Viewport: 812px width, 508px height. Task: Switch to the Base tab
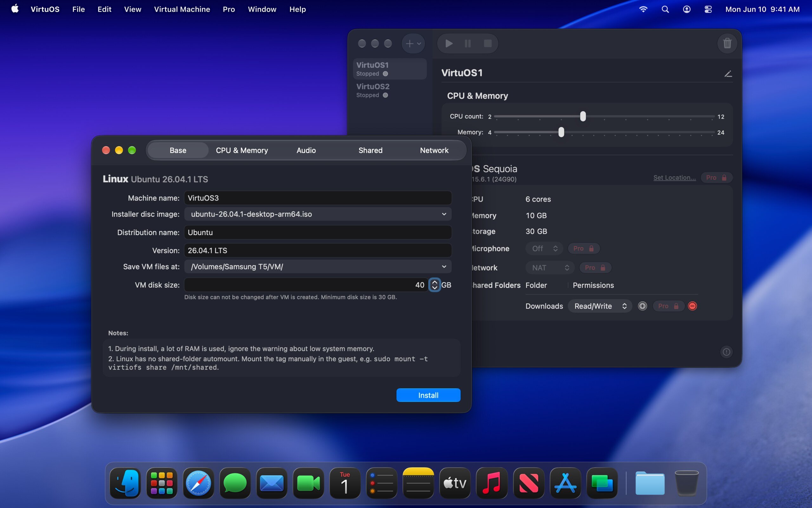coord(178,150)
